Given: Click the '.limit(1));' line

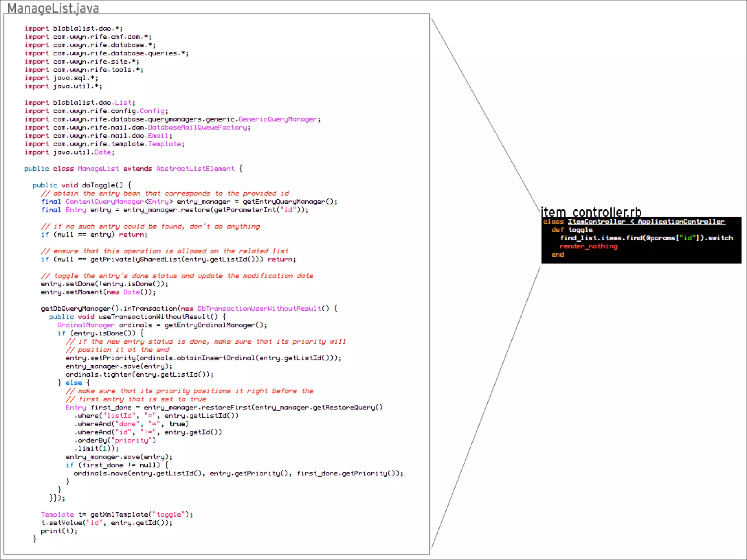Looking at the screenshot, I should (x=96, y=449).
